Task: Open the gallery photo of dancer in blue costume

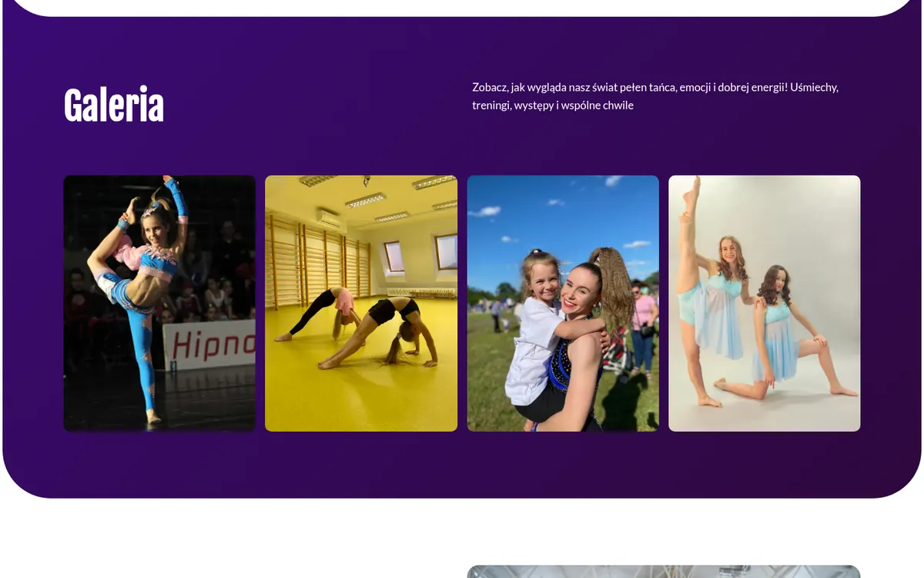Action: (x=159, y=303)
